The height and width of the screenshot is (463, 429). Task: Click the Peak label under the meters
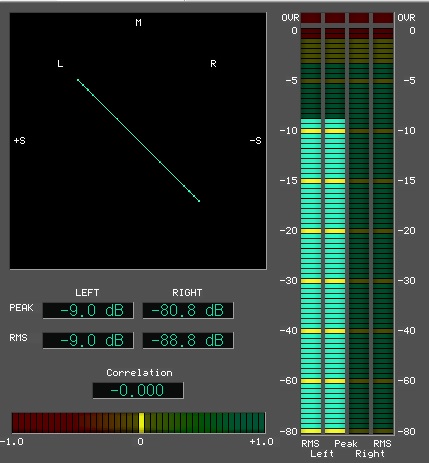coord(346,444)
